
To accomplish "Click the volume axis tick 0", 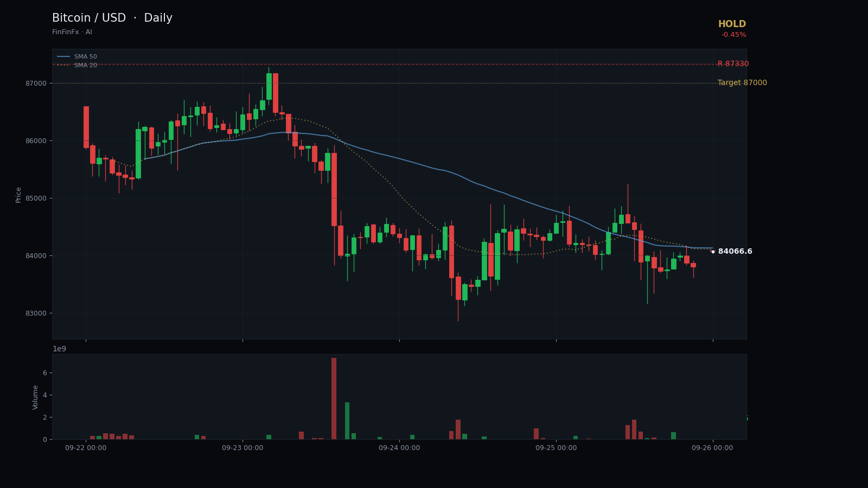I will click(x=45, y=440).
